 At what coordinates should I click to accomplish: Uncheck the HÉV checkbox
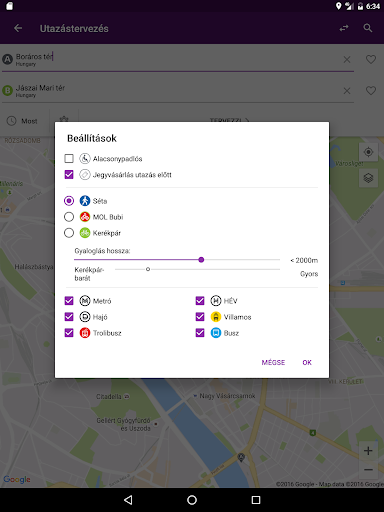coord(200,301)
